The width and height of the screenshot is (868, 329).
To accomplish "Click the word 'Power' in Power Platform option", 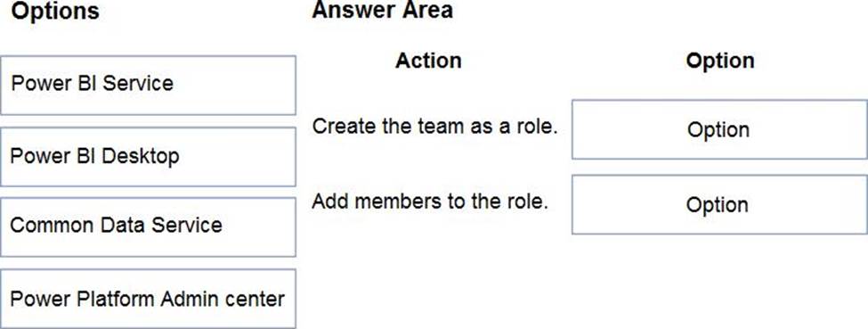I will click(x=35, y=299).
